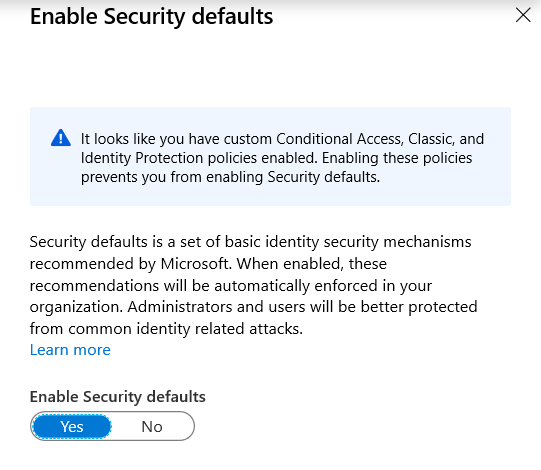Viewport: 541px width, 470px height.
Task: Click the line from common identity related attacks
Action: point(166,329)
